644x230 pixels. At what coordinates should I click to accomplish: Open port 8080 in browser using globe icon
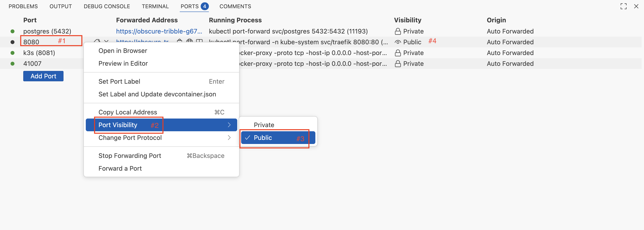pos(189,41)
